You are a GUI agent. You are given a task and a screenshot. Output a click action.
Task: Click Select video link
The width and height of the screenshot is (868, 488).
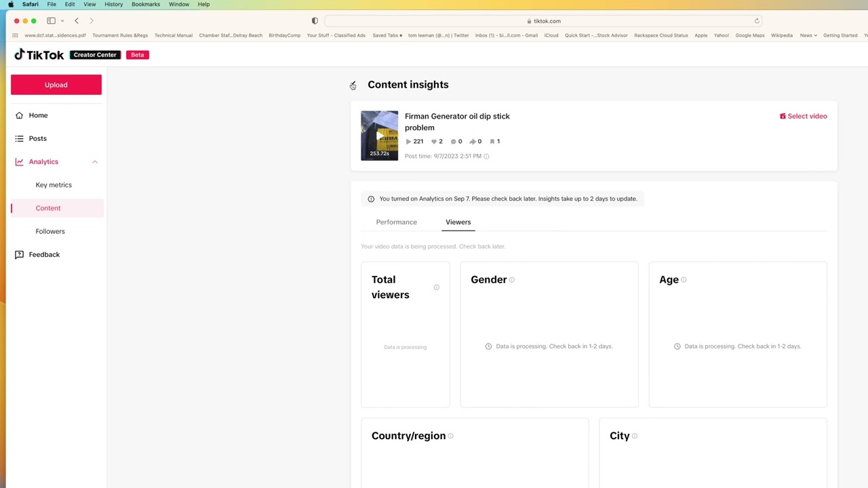pos(804,116)
